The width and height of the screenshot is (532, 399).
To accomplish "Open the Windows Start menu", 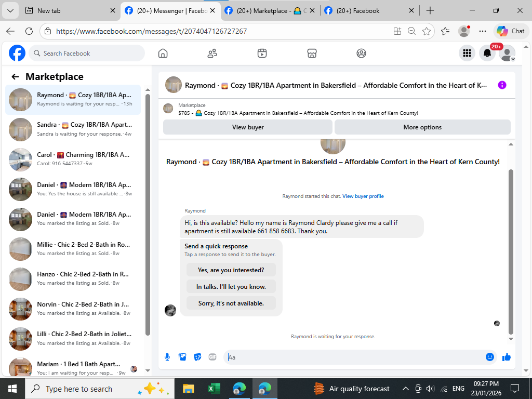I will click(12, 389).
